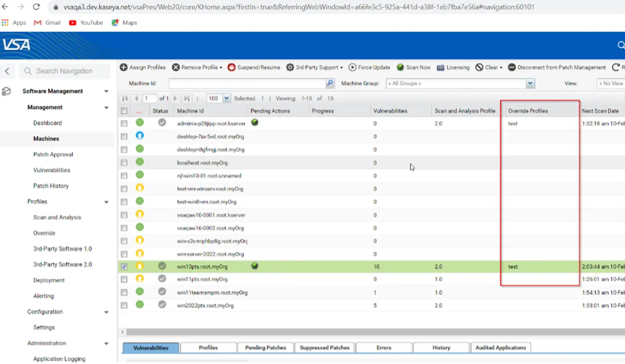Click Disconnect from Patch Management icon
The height and width of the screenshot is (364, 625).
(x=512, y=68)
